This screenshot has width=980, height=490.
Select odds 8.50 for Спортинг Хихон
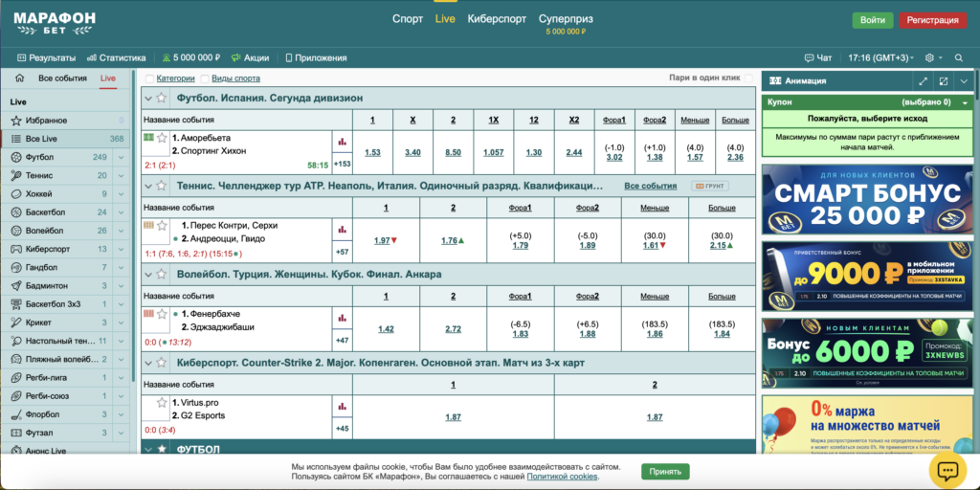tap(453, 152)
